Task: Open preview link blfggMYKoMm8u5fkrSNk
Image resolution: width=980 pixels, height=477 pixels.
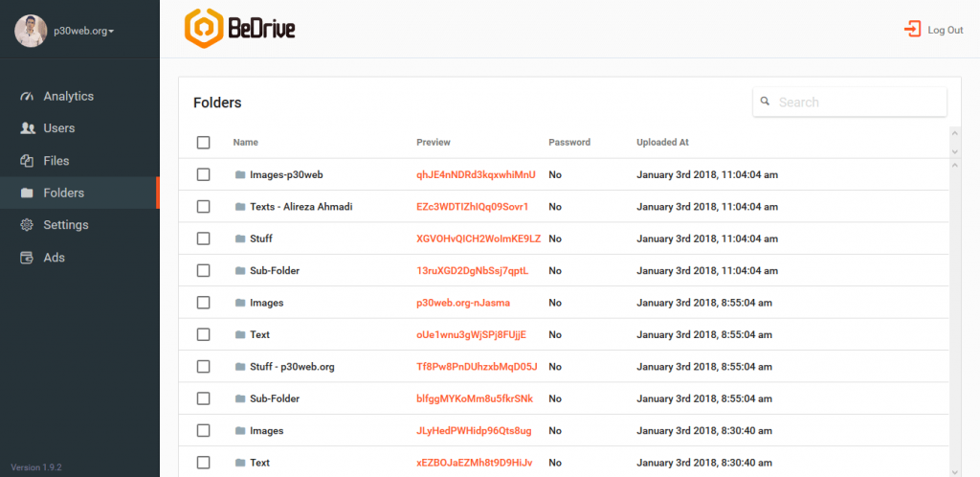Action: point(475,398)
